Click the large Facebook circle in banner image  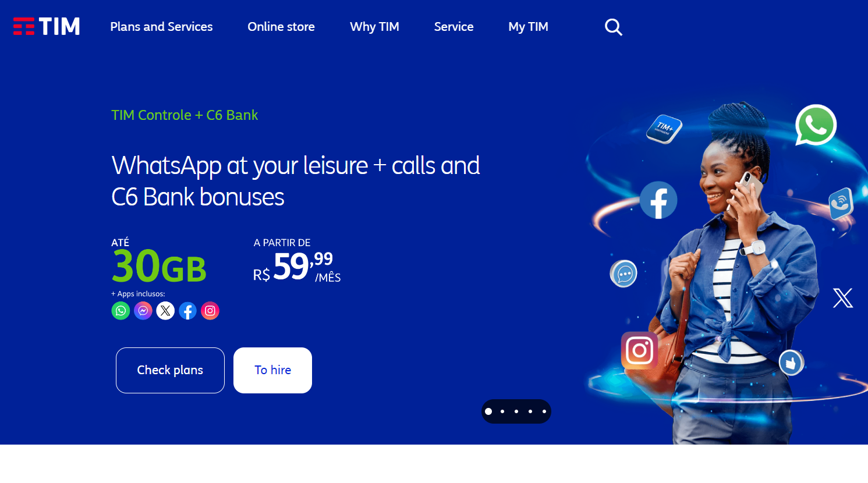pyautogui.click(x=658, y=200)
